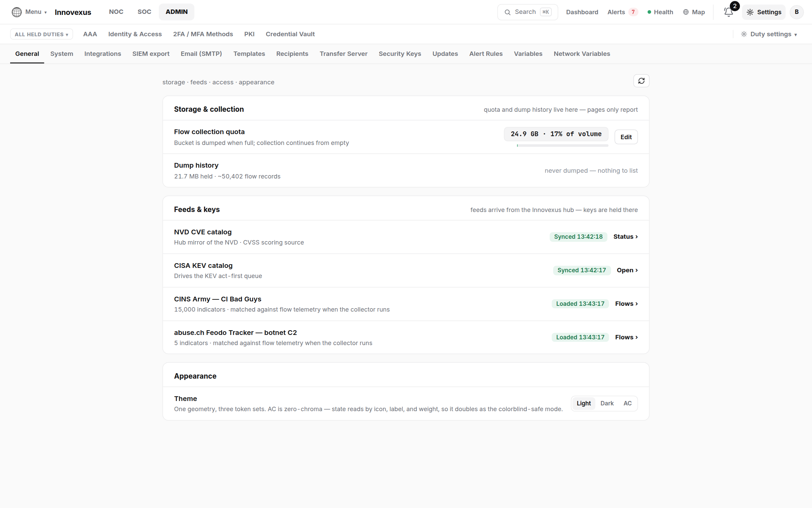Click the ⌘K shortcut hint

tap(546, 12)
